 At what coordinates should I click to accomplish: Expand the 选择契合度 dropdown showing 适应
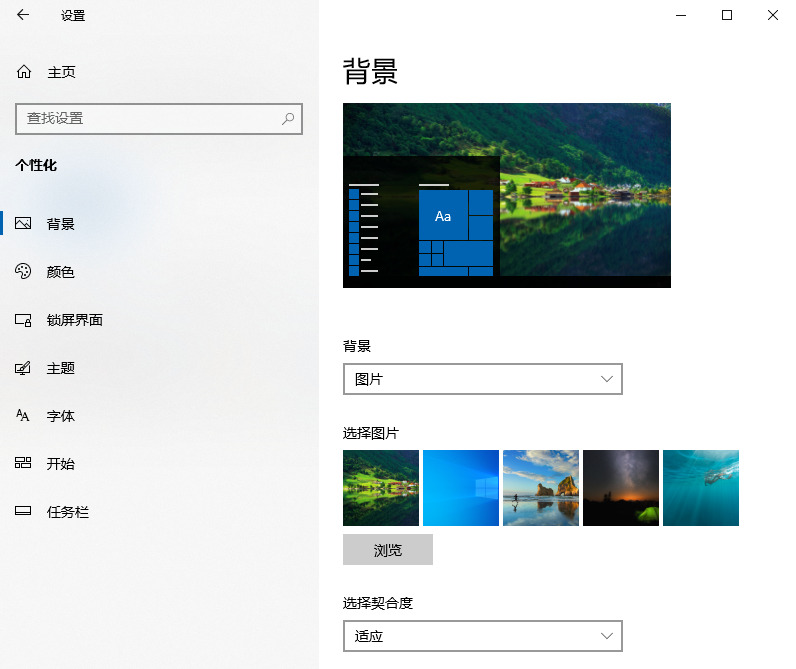[x=482, y=636]
